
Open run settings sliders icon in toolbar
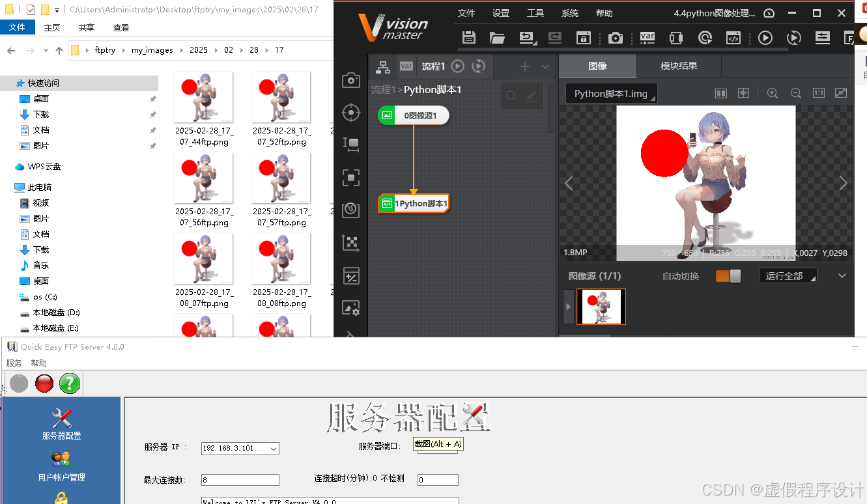823,38
